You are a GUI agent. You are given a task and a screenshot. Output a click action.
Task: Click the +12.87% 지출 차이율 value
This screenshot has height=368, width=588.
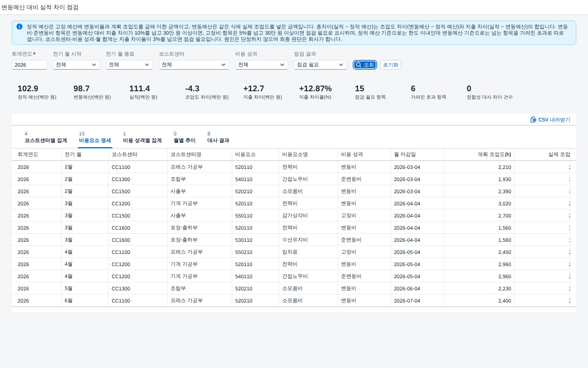coord(315,89)
